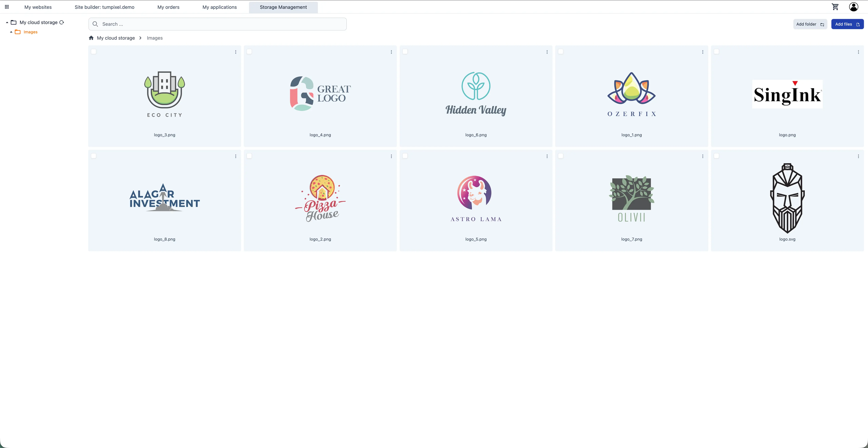Open the options menu for logo.svg
This screenshot has height=448, width=868.
click(x=859, y=156)
